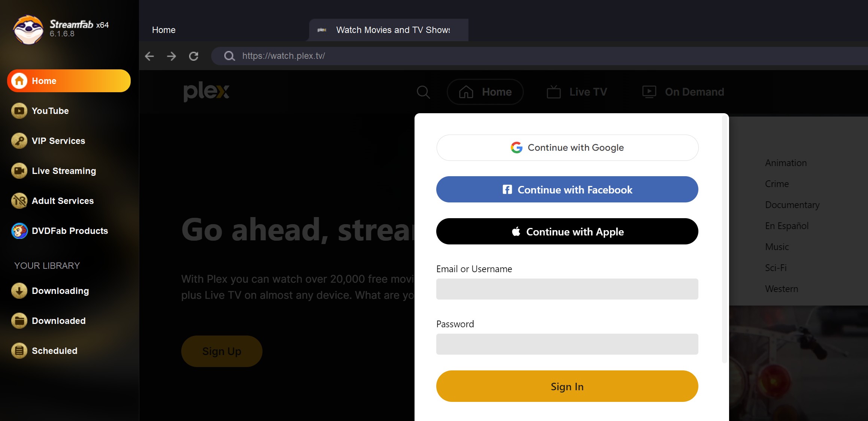
Task: Click the Facebook logo in sign-in button
Action: [x=507, y=189]
